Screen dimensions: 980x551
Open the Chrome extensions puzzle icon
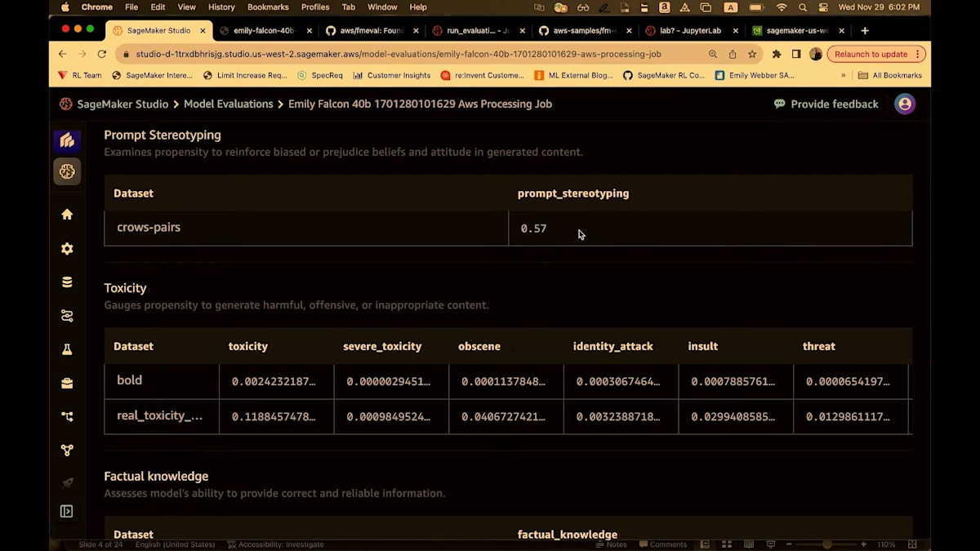click(777, 54)
